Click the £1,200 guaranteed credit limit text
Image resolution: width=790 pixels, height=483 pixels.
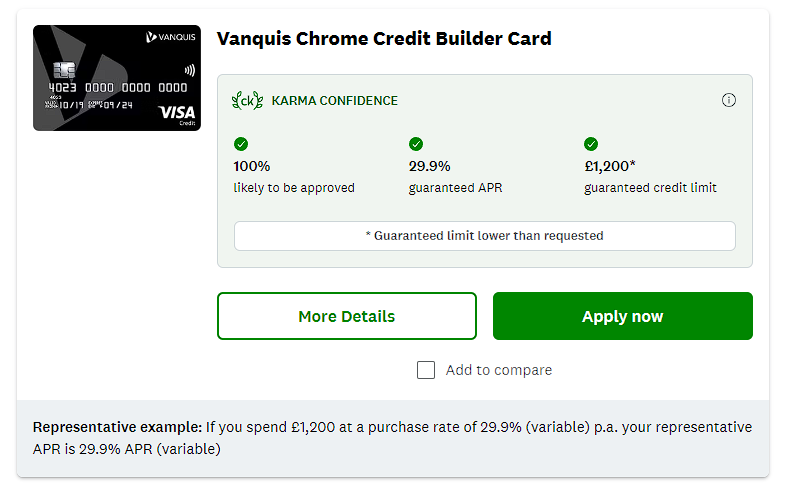650,176
